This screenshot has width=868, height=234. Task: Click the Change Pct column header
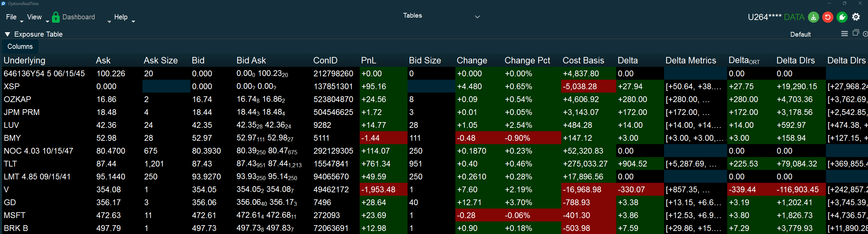tap(527, 60)
